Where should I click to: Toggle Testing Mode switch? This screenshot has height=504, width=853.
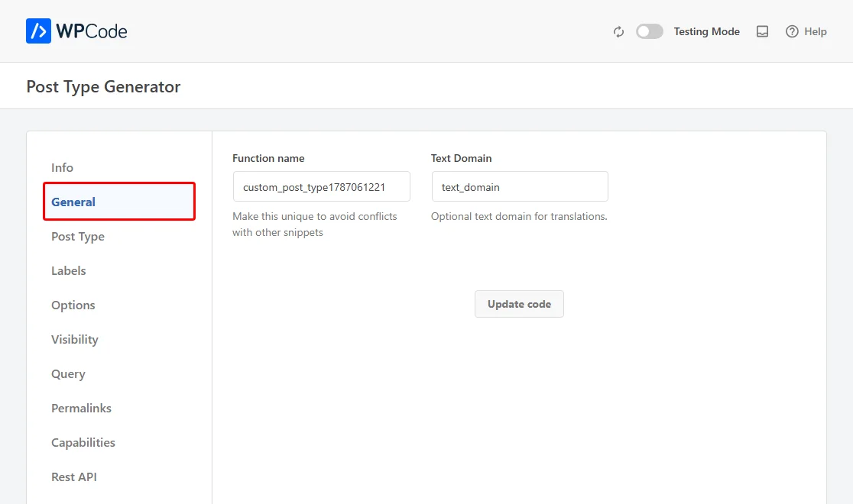tap(650, 31)
